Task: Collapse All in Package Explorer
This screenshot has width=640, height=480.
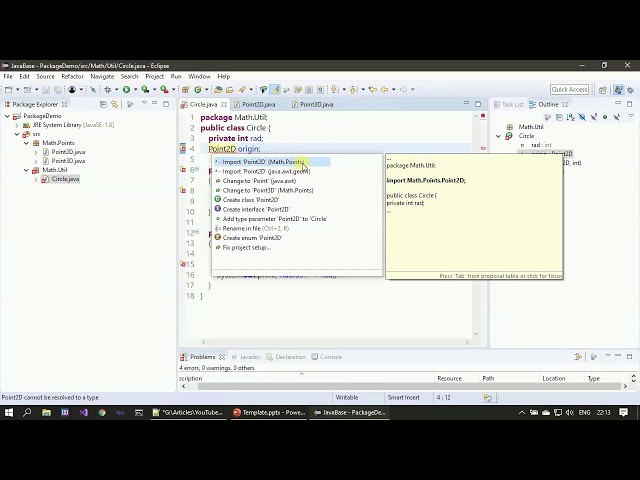Action: click(x=103, y=104)
